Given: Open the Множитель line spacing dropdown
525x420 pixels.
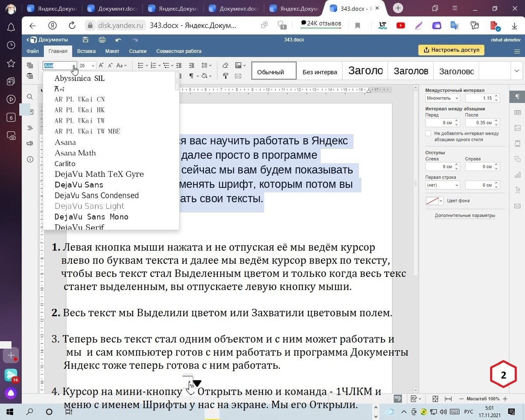Looking at the screenshot, I should coord(442,98).
